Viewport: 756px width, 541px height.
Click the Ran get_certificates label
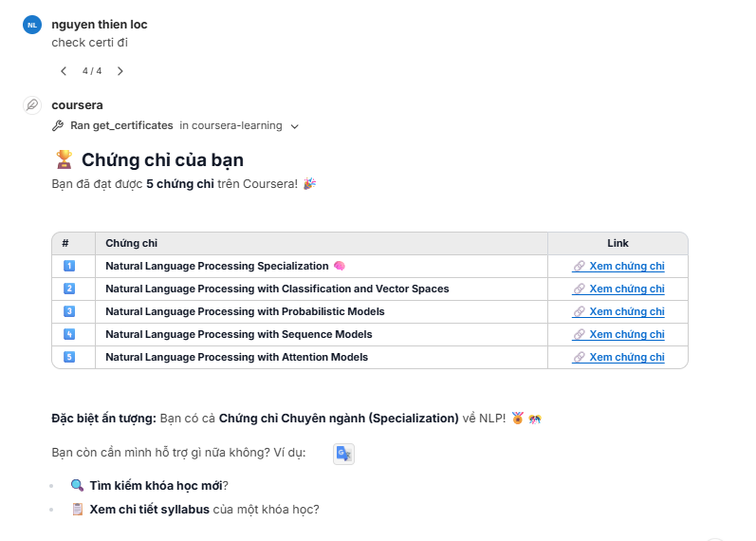pyautogui.click(x=121, y=125)
